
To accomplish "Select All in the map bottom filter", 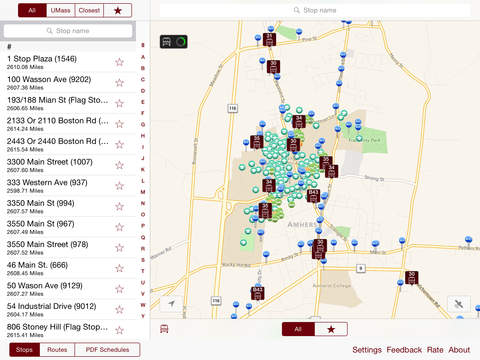I will (298, 329).
